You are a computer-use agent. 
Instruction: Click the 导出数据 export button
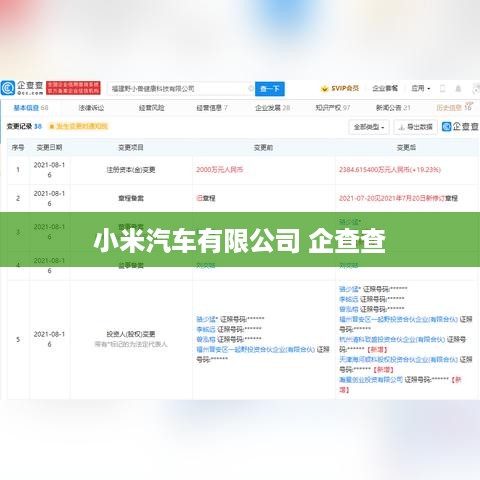pyautogui.click(x=415, y=127)
